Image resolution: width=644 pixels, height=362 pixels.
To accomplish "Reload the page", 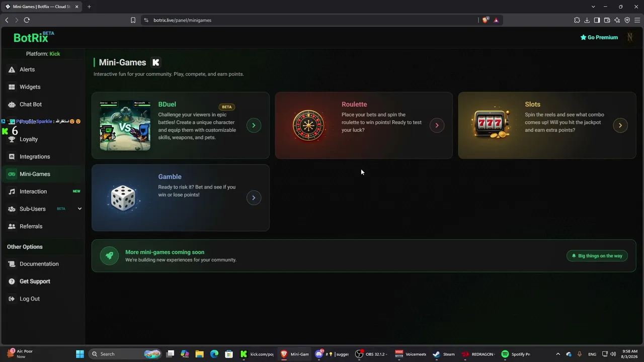I will (x=27, y=20).
